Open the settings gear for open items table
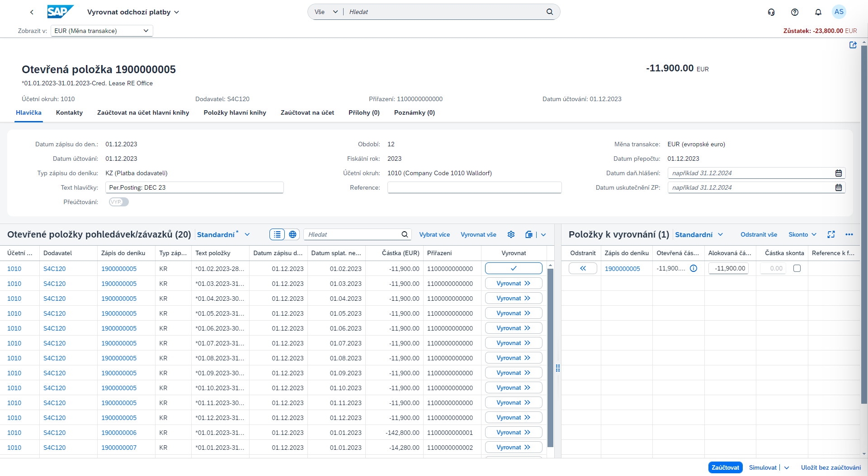 coord(511,234)
